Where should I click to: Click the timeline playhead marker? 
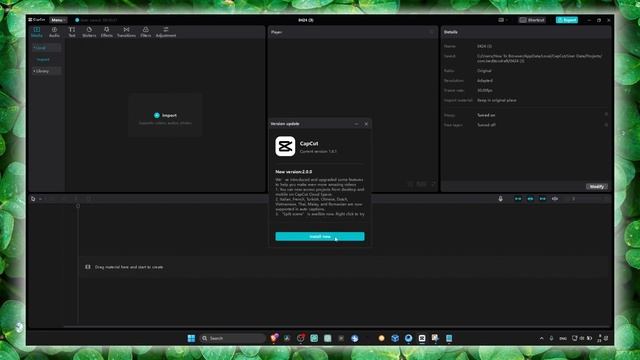click(78, 206)
